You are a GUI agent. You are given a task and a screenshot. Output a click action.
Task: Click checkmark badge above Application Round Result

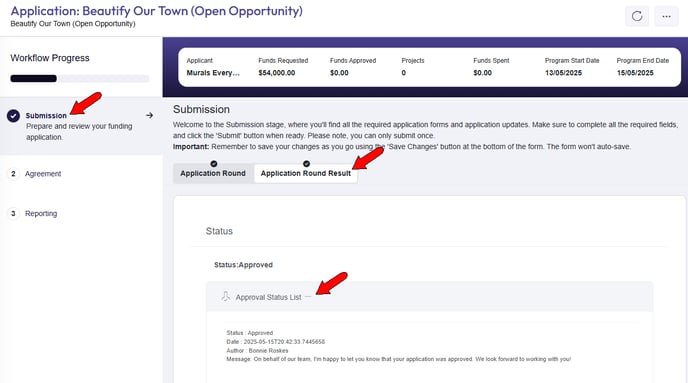[306, 164]
